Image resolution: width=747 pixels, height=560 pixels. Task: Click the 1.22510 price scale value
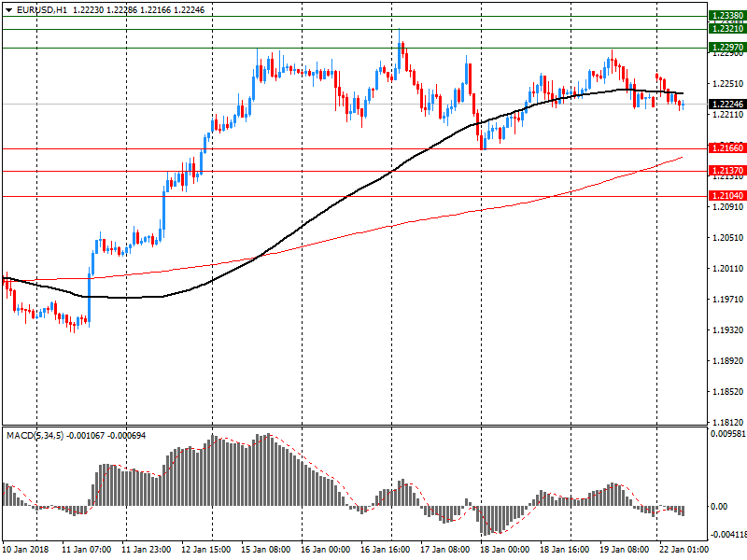tap(728, 84)
